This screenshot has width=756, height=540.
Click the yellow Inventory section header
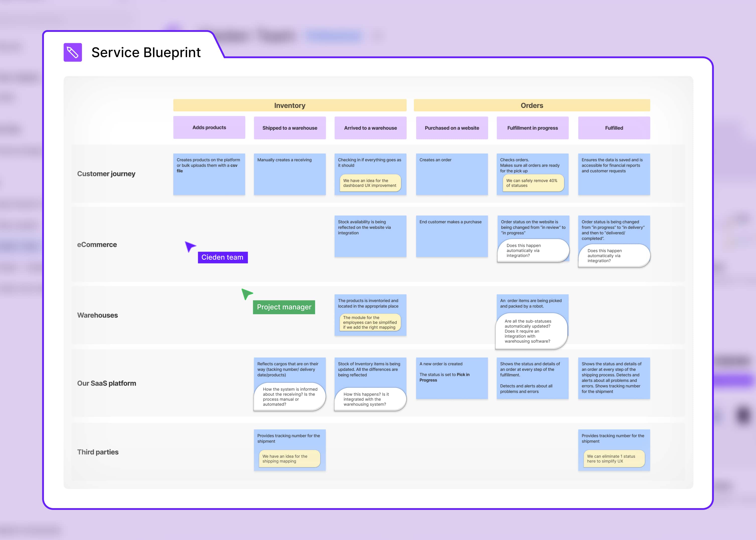[x=289, y=105]
